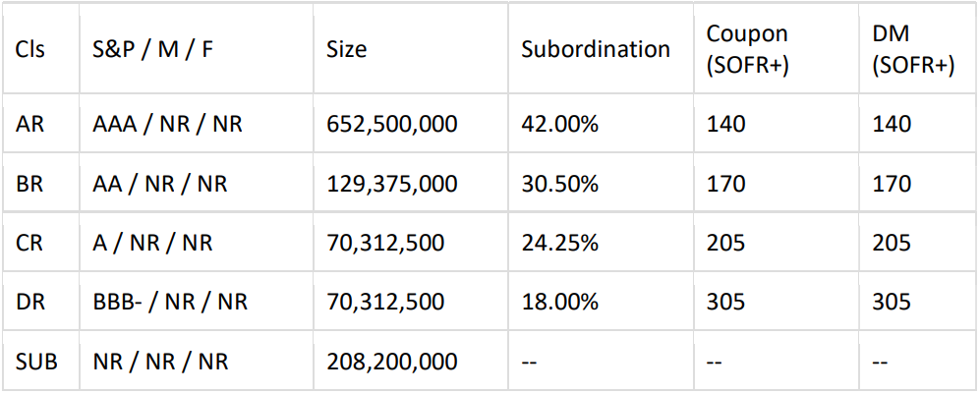Image resolution: width=980 pixels, height=393 pixels.
Task: Click the 'Coupon (SOFR+)' column header
Action: point(747,49)
